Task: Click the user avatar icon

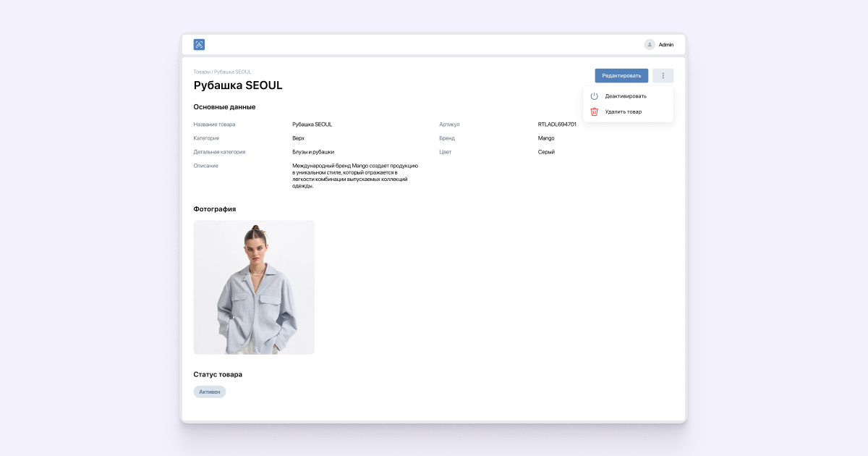Action: [x=650, y=45]
